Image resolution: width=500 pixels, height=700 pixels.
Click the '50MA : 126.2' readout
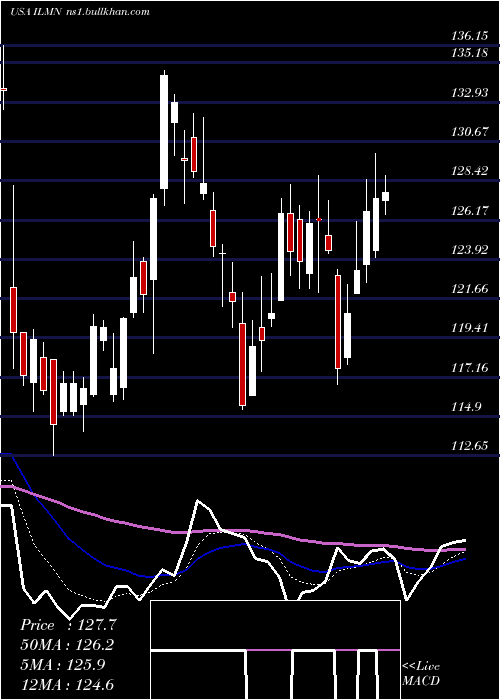coord(67,644)
